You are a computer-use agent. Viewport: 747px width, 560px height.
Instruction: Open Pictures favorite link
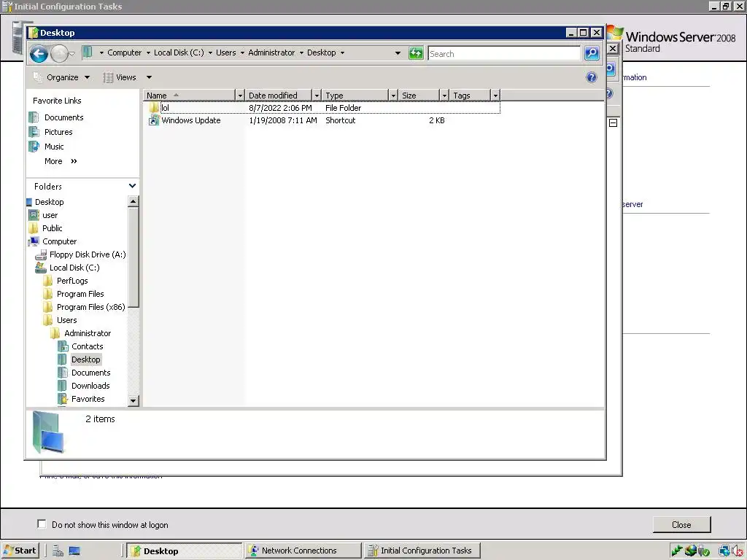coord(58,132)
